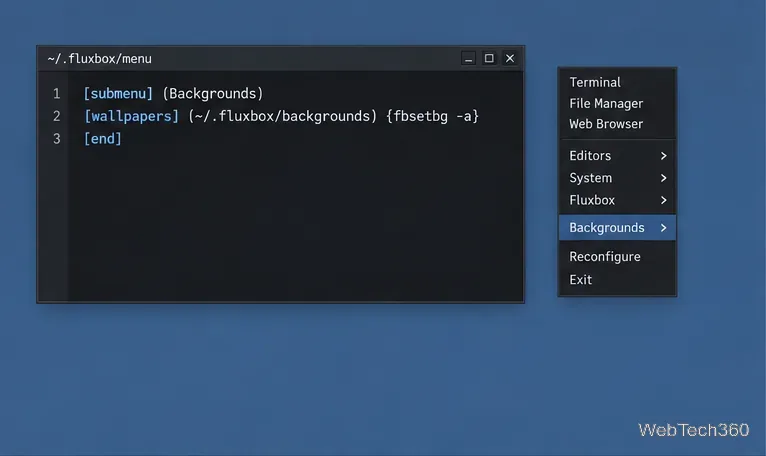This screenshot has height=456, width=766.
Task: Click the (Backgrounds) text on line 1
Action: coord(213,93)
